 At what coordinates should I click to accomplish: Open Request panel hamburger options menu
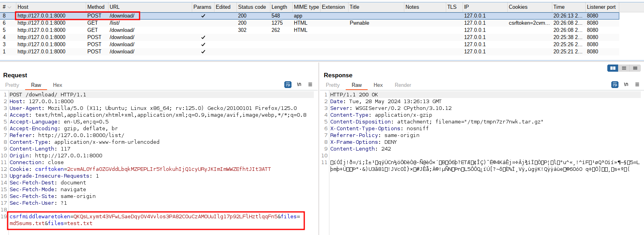[310, 84]
